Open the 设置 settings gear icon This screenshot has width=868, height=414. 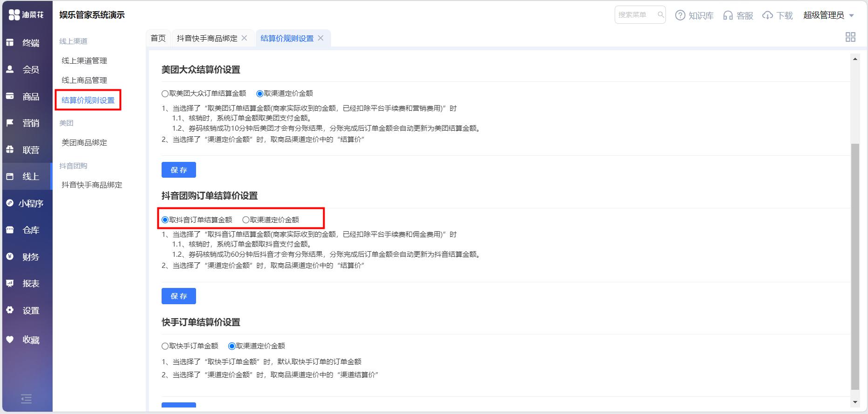(x=10, y=310)
